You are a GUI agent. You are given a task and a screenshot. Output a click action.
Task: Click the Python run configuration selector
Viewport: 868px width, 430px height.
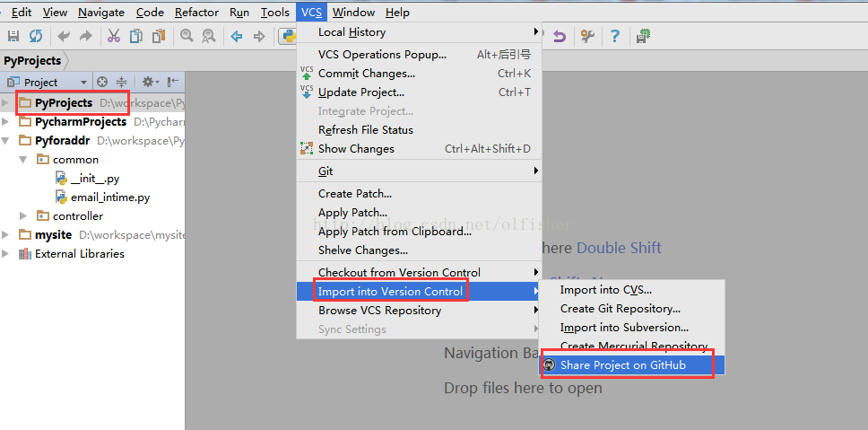coord(287,37)
